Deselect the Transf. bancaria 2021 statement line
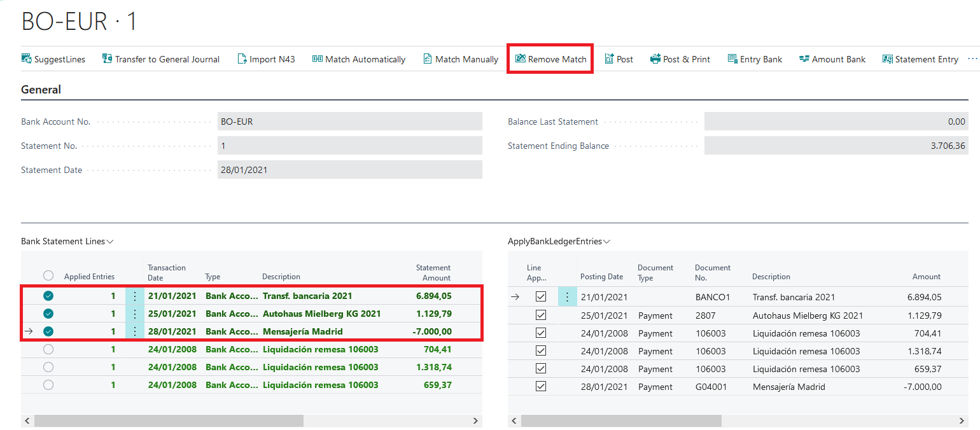Screen dimensions: 980x430 pos(48,296)
